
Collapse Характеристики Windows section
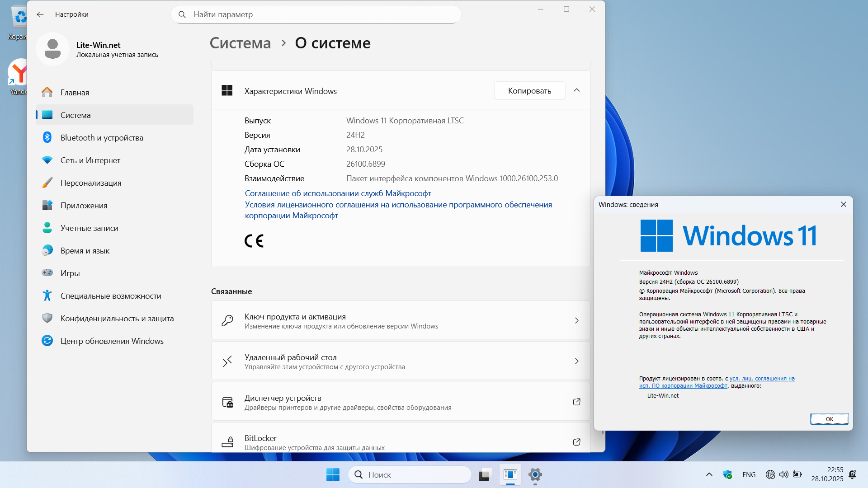576,90
